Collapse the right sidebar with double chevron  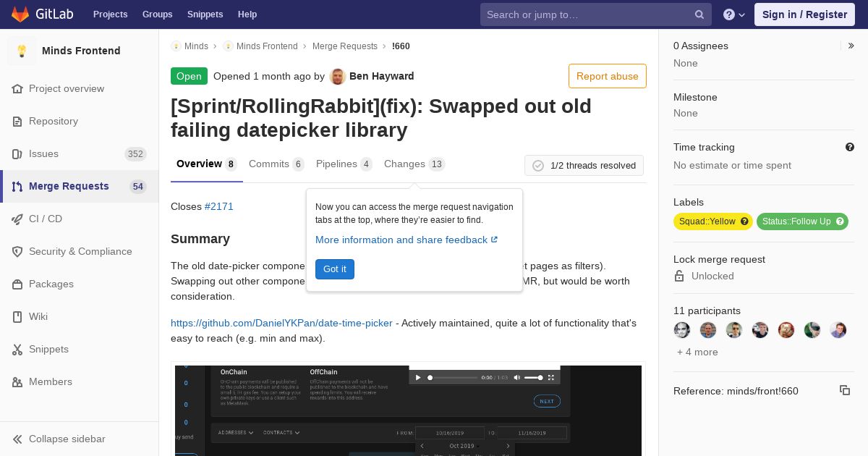pyautogui.click(x=851, y=46)
